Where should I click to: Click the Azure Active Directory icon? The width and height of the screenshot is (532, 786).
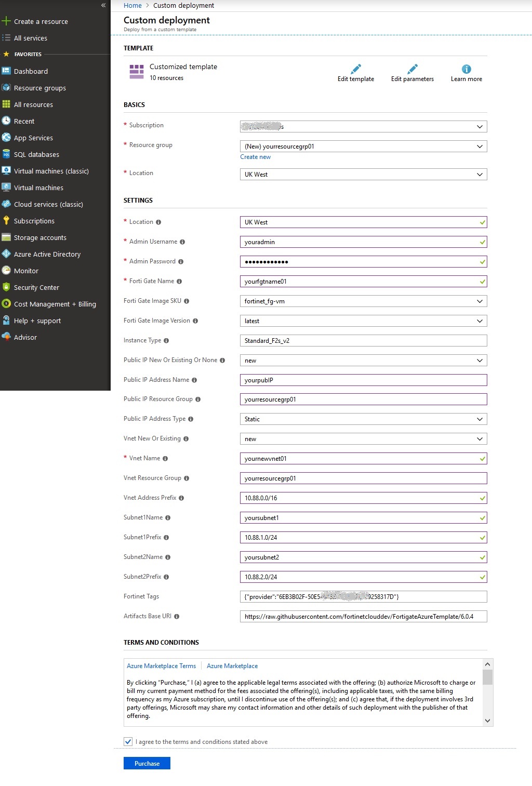(6, 254)
